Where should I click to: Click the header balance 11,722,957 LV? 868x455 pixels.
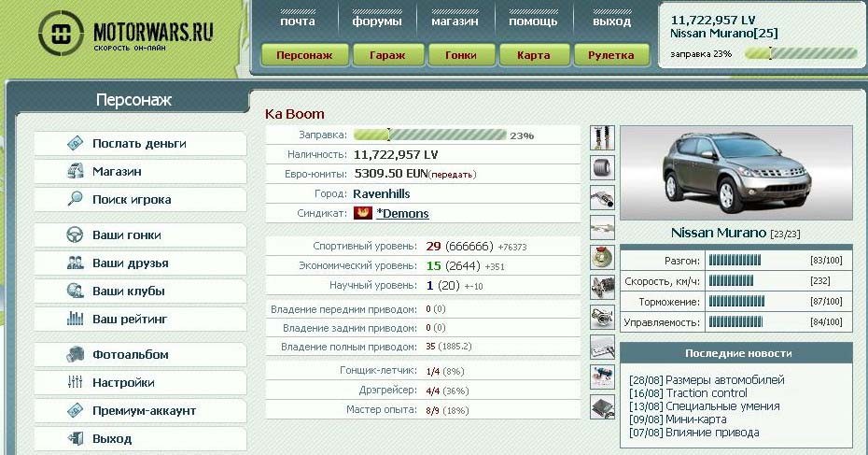pyautogui.click(x=712, y=21)
